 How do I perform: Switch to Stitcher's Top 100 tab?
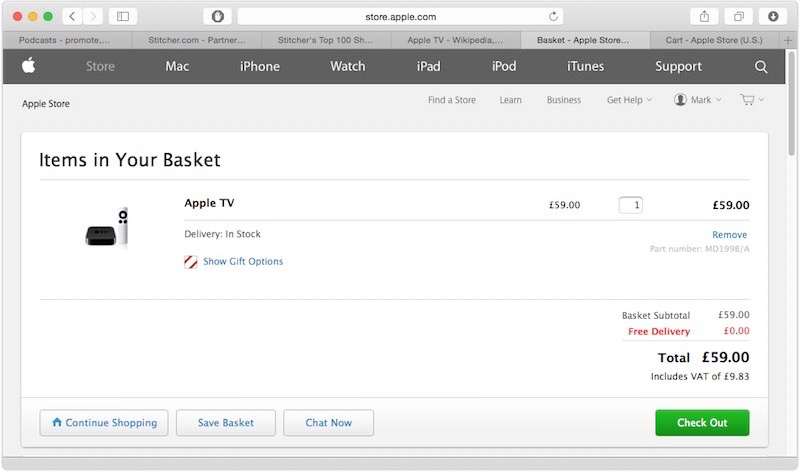pos(326,40)
